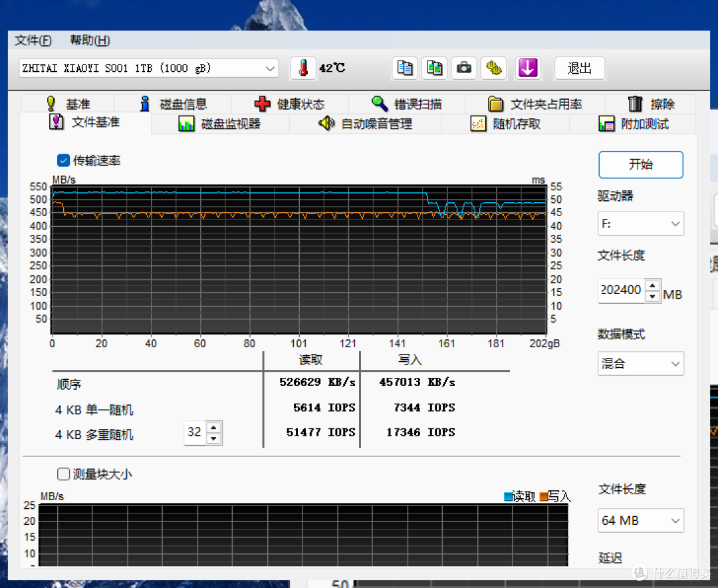
Task: Switch to the 擦除 tab
Action: 651,104
